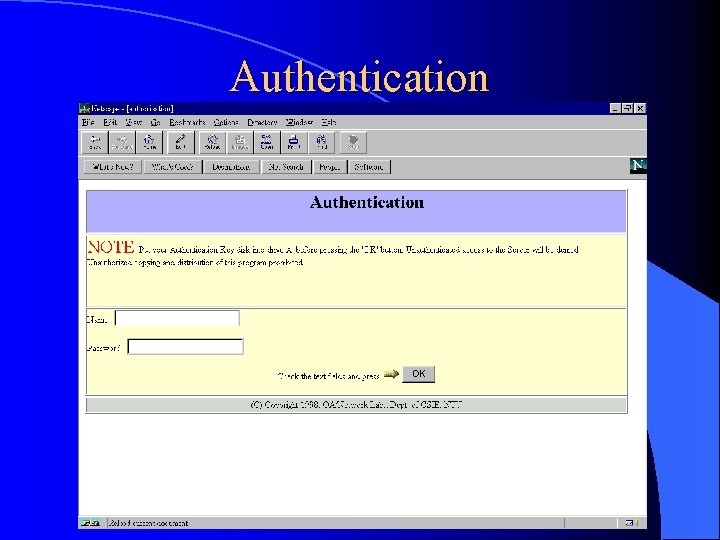Open the Options menu
Screen dimensions: 720x540
226,122
